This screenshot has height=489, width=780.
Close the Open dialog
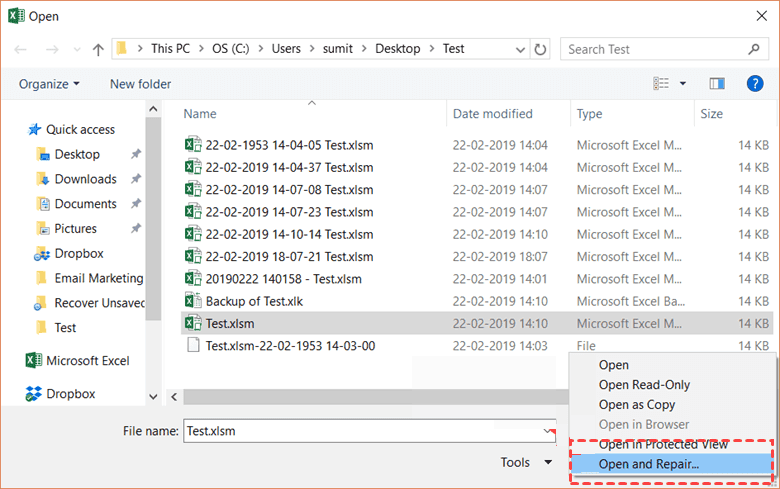(x=762, y=16)
